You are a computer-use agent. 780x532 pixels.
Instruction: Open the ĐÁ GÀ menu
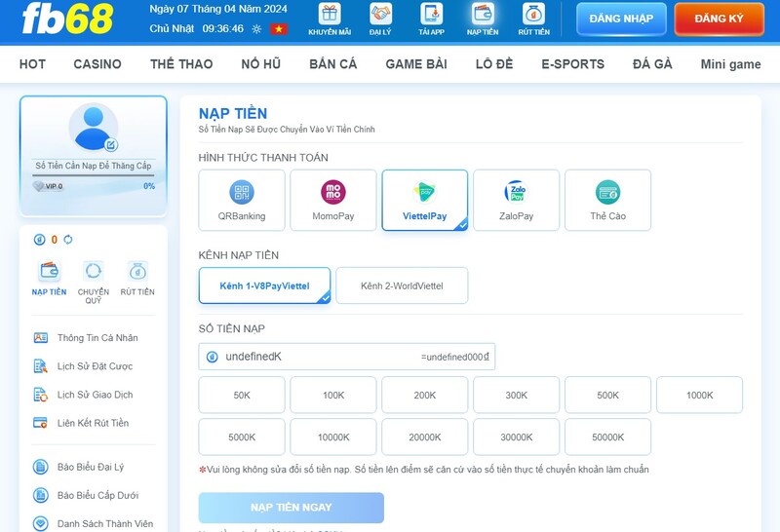click(652, 64)
